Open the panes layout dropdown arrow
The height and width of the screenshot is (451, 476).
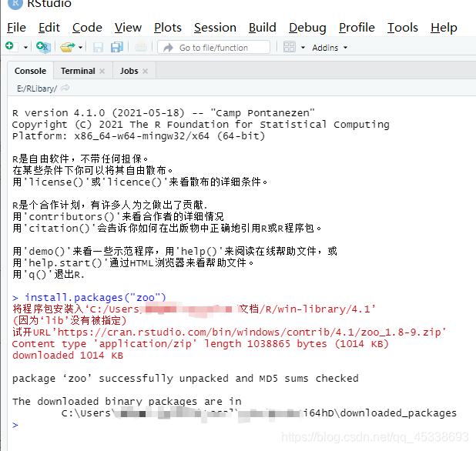pos(303,48)
